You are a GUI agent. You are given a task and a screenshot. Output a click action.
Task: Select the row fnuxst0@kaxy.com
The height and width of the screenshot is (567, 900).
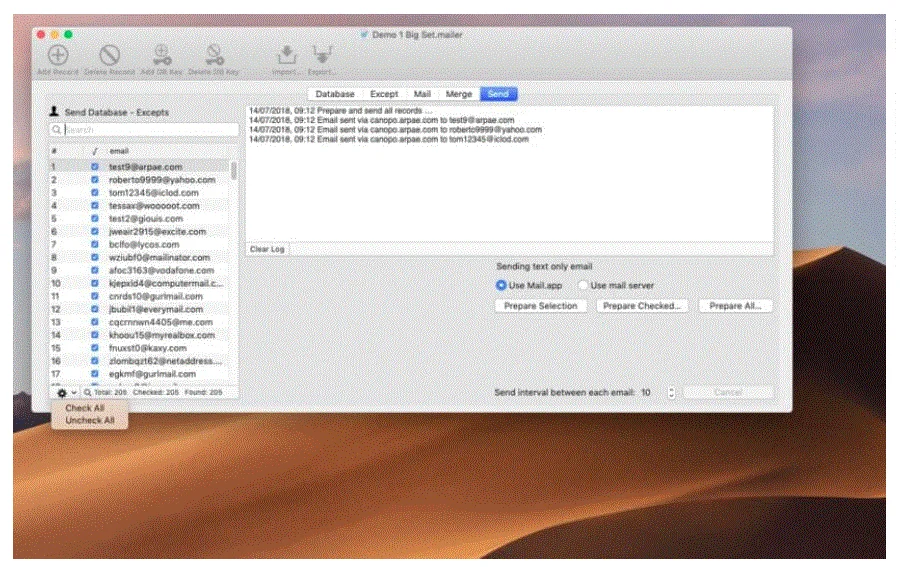(139, 348)
